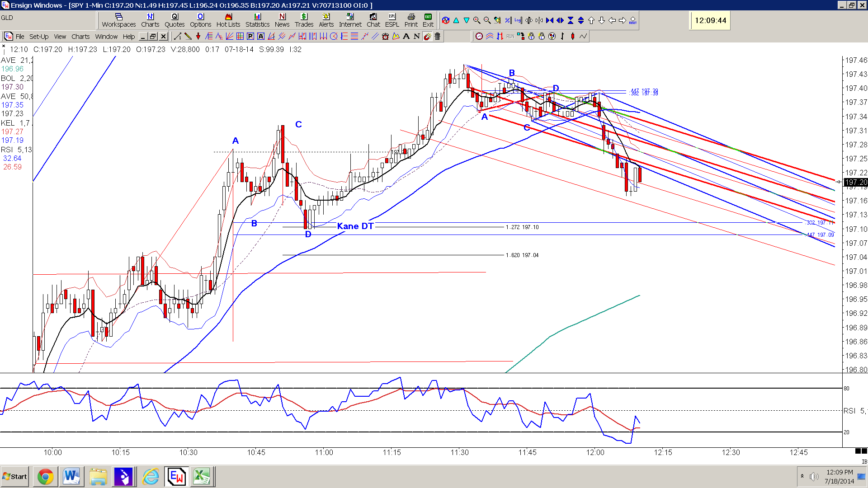Open the News window
868x488 pixels.
coord(282,20)
